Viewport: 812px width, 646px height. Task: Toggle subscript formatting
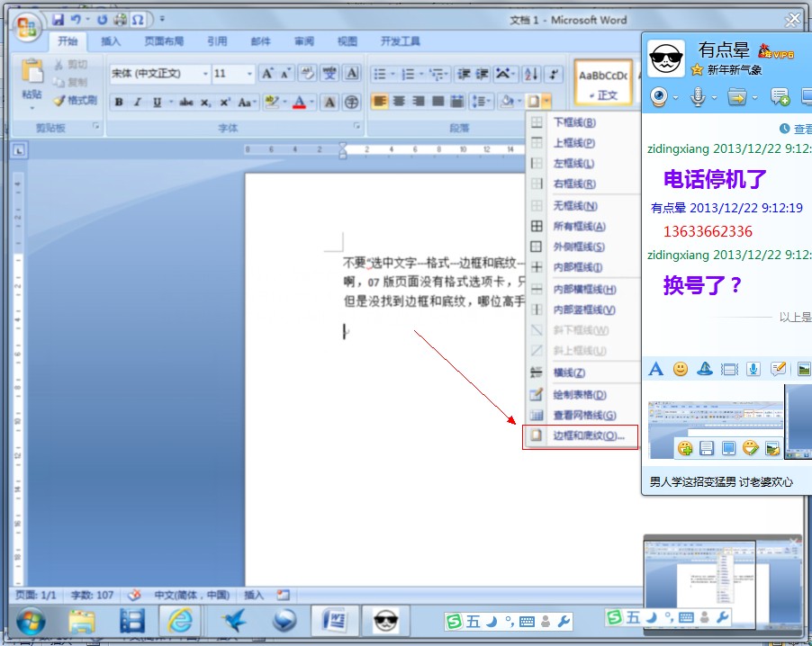205,102
